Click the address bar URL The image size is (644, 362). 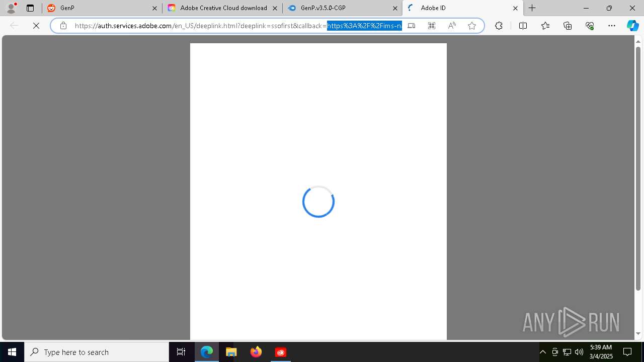(x=238, y=26)
